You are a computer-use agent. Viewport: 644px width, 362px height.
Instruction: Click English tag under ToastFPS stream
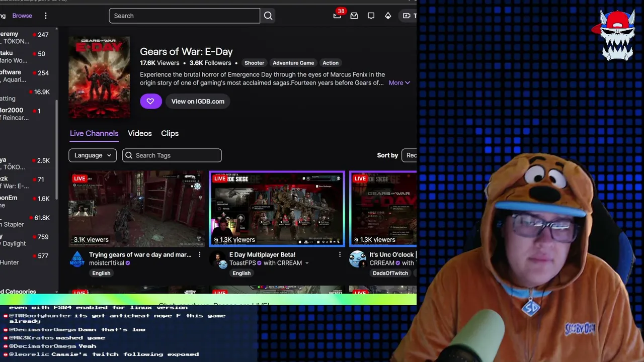(x=242, y=273)
